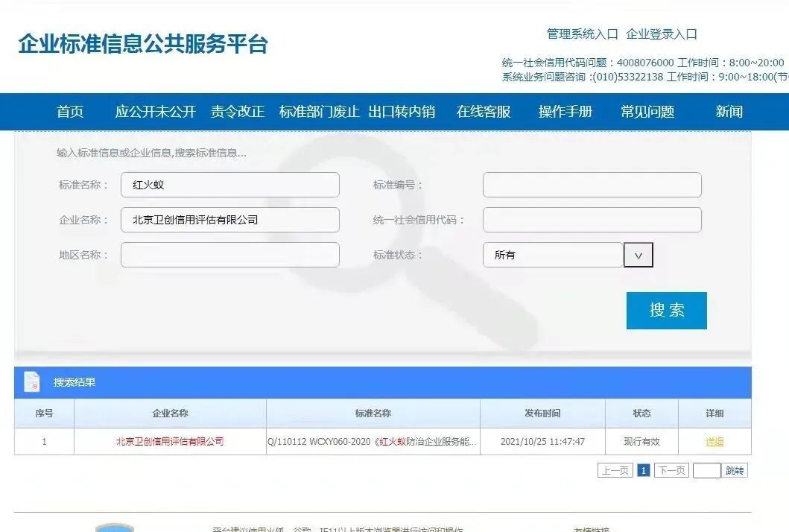
Task: Open 在线客服 in the navigation bar
Action: coord(484,111)
